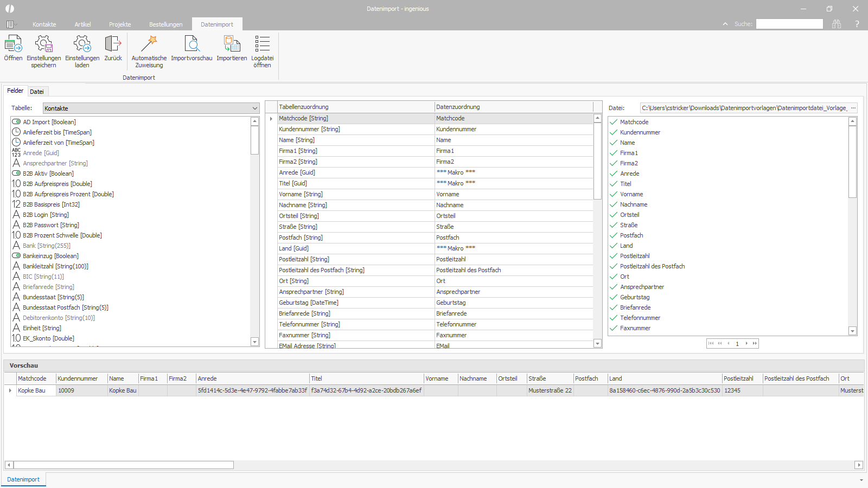The height and width of the screenshot is (488, 868).
Task: Open the Bestellungen ribbon tab
Action: click(165, 24)
